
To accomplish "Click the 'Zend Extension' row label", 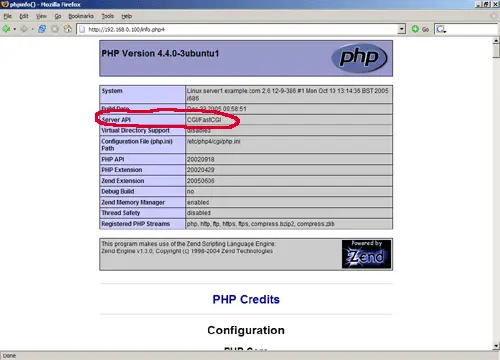I will point(123,181).
